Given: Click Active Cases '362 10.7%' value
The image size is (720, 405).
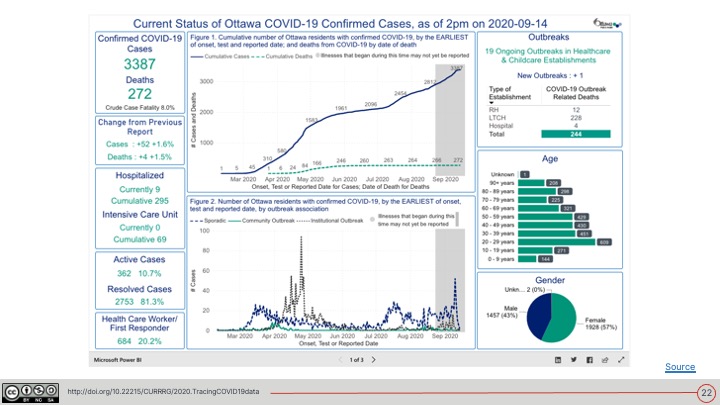Looking at the screenshot, I should 139,274.
